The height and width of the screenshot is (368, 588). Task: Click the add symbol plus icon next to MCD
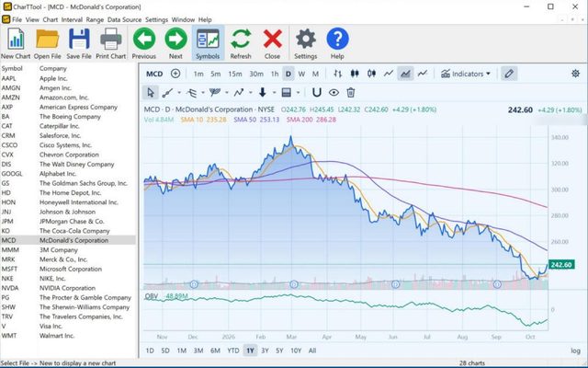click(175, 74)
